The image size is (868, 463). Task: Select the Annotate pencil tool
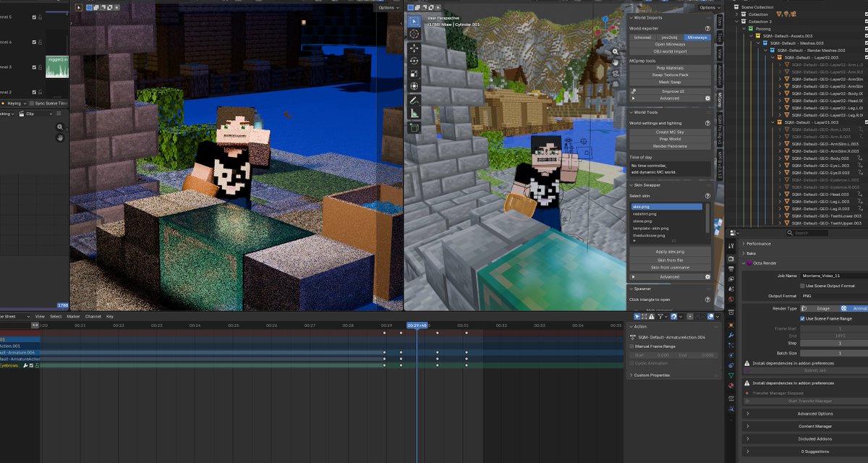tap(414, 100)
